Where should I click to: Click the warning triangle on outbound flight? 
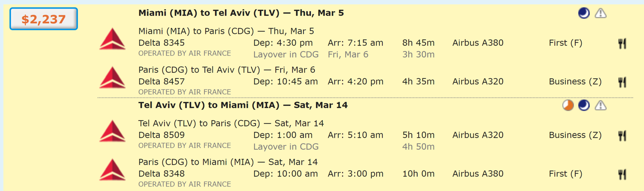click(600, 13)
